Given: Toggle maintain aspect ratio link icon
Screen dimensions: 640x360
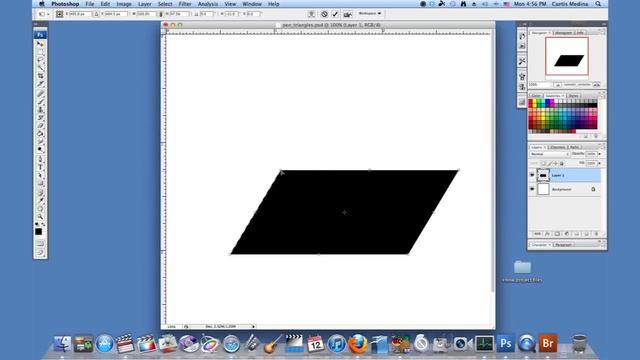Looking at the screenshot, I should (160, 14).
